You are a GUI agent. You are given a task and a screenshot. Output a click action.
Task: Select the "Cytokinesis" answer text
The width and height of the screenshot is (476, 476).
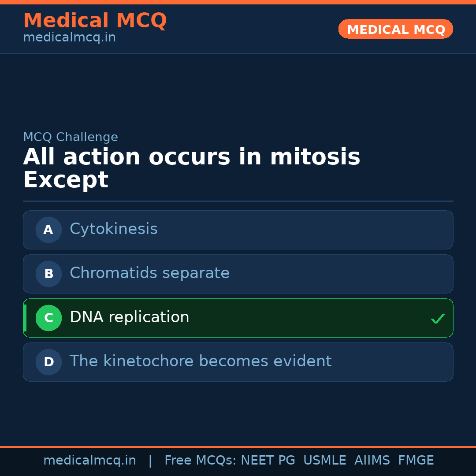click(114, 229)
